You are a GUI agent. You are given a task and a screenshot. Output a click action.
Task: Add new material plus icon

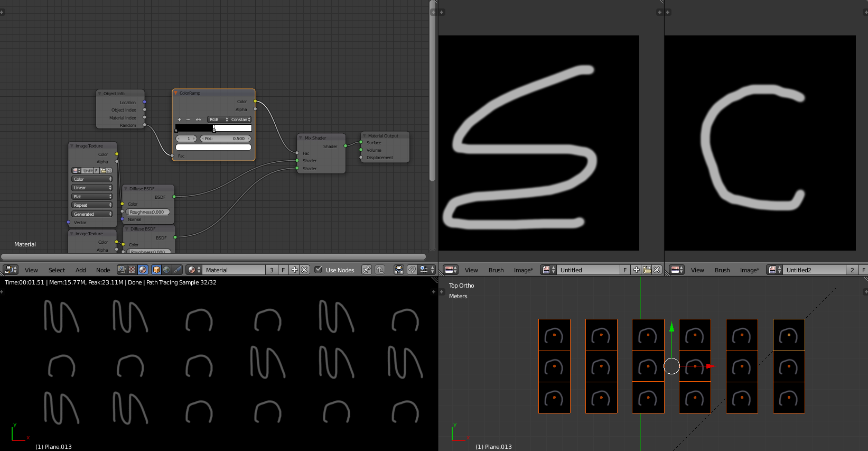click(295, 270)
